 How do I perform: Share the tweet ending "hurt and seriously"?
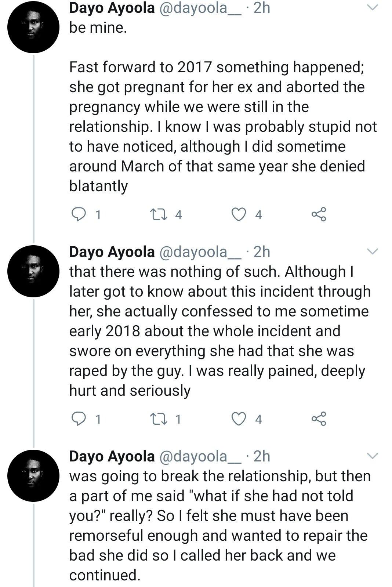click(319, 419)
